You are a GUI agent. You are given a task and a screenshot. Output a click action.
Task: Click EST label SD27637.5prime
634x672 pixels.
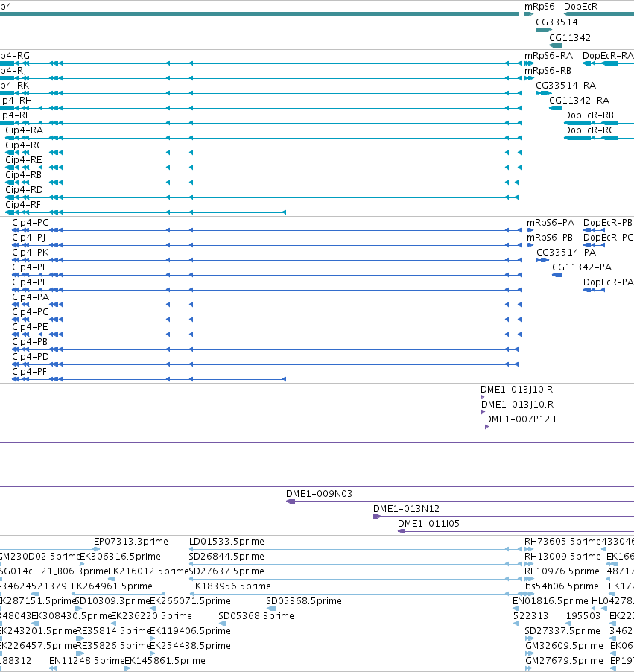click(x=226, y=571)
